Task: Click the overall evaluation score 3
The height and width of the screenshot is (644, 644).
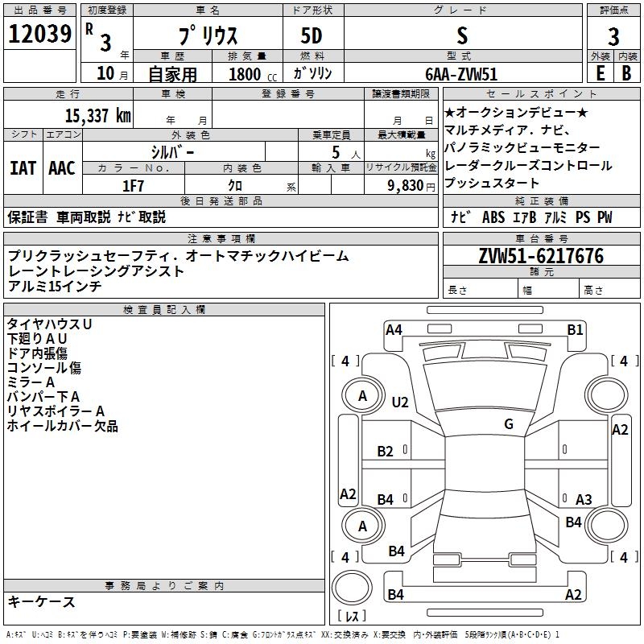Action: (x=613, y=36)
